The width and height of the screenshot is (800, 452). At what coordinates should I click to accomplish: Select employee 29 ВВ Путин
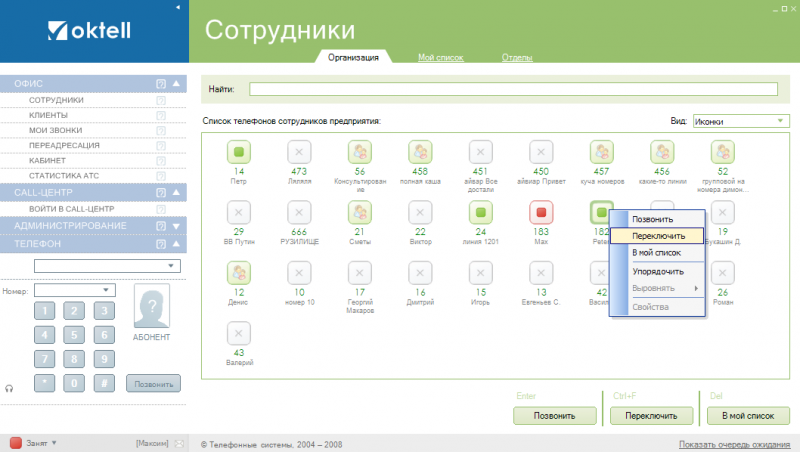[x=238, y=212]
